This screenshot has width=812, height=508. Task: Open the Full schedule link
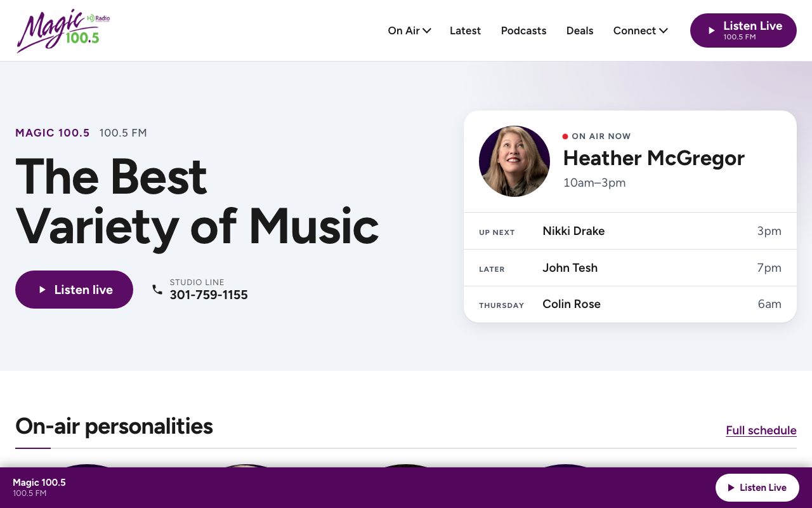pos(761,430)
